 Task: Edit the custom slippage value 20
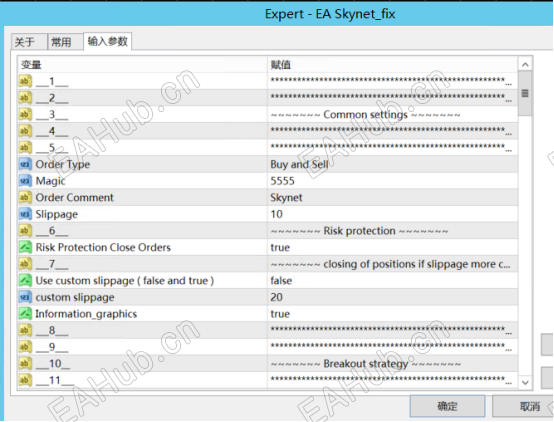coord(393,297)
